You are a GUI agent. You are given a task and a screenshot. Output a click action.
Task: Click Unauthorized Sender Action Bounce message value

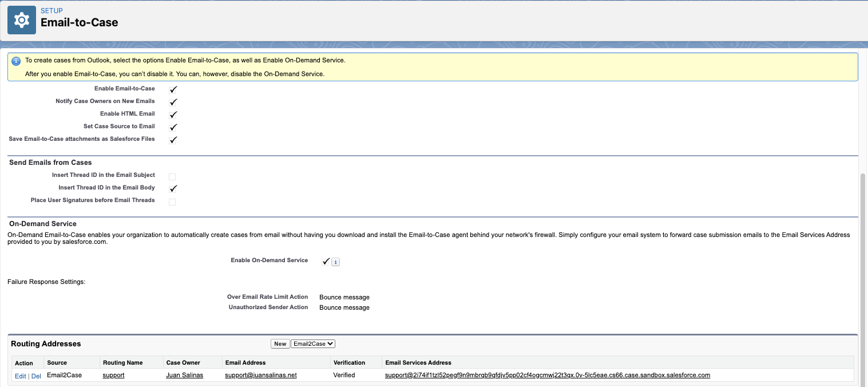344,307
